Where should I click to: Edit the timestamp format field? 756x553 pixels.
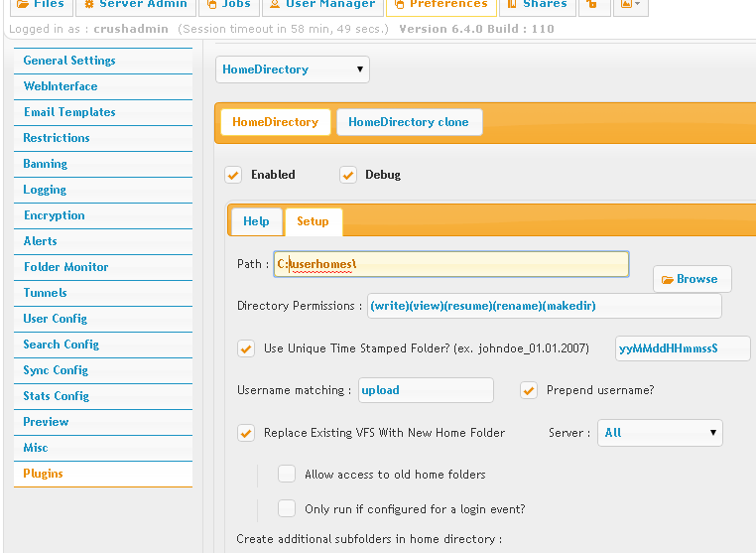click(683, 348)
